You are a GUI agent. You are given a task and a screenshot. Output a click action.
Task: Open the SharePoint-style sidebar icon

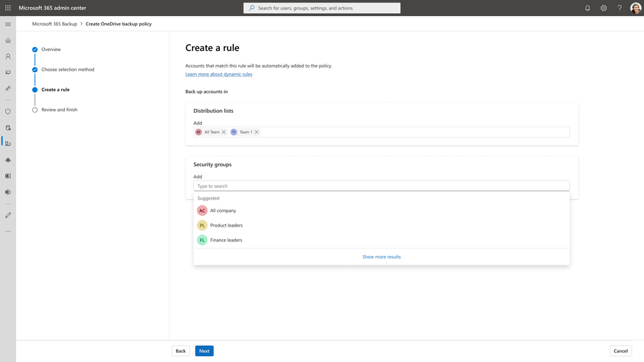pyautogui.click(x=8, y=192)
